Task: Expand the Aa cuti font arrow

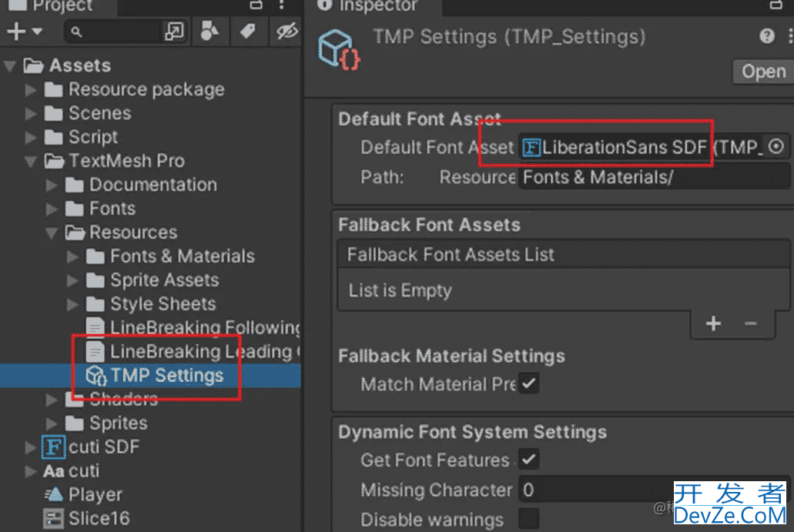Action: click(31, 471)
